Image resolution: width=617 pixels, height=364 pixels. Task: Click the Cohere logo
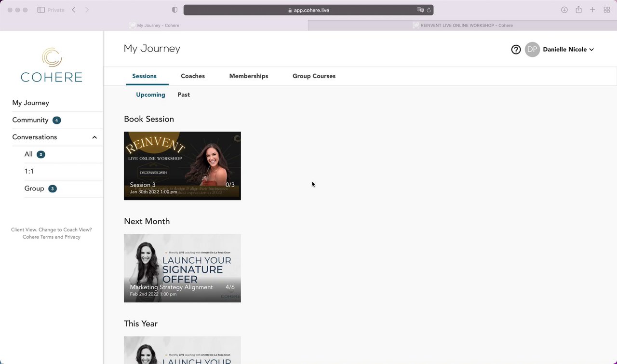coord(52,65)
